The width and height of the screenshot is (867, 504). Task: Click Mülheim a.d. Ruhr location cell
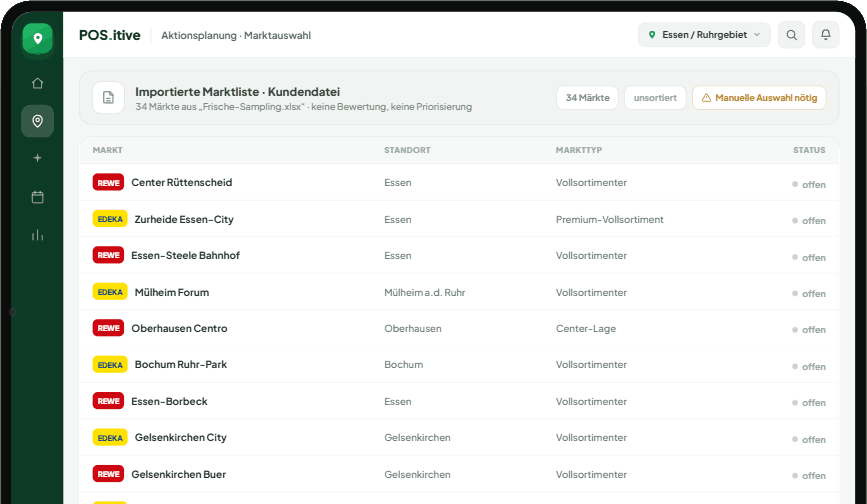(x=425, y=292)
